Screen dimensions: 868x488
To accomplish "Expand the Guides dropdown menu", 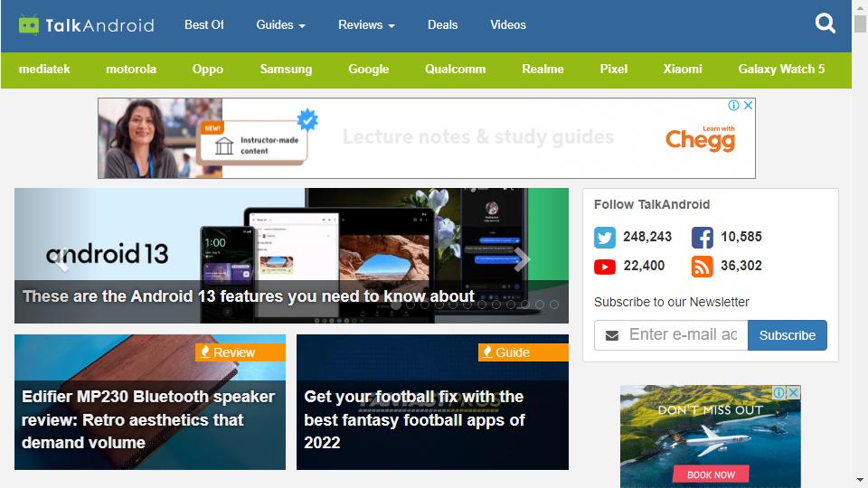I will pyautogui.click(x=280, y=25).
